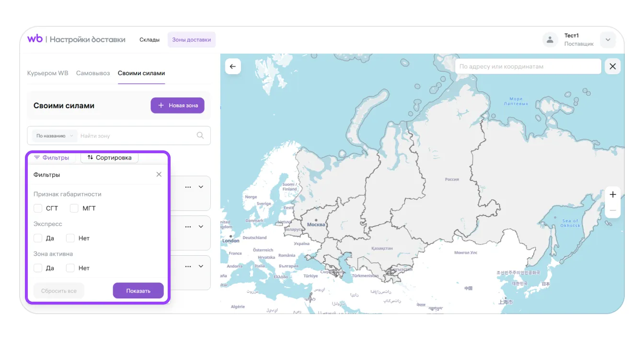Viewport: 644px width, 340px height.
Task: Click the address or coordinates search field
Action: pos(527,67)
